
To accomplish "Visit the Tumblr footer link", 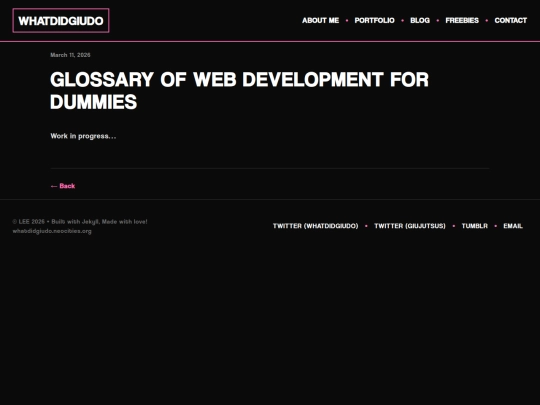I will 475,226.
